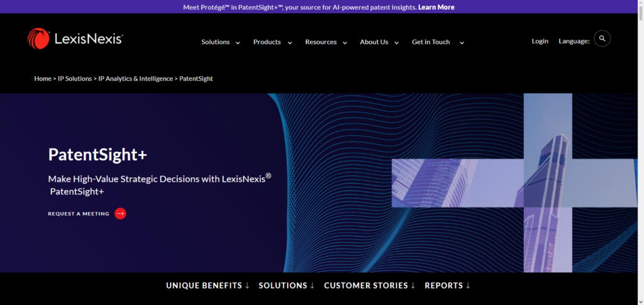644x305 pixels.
Task: Open the Language selector
Action: 574,41
